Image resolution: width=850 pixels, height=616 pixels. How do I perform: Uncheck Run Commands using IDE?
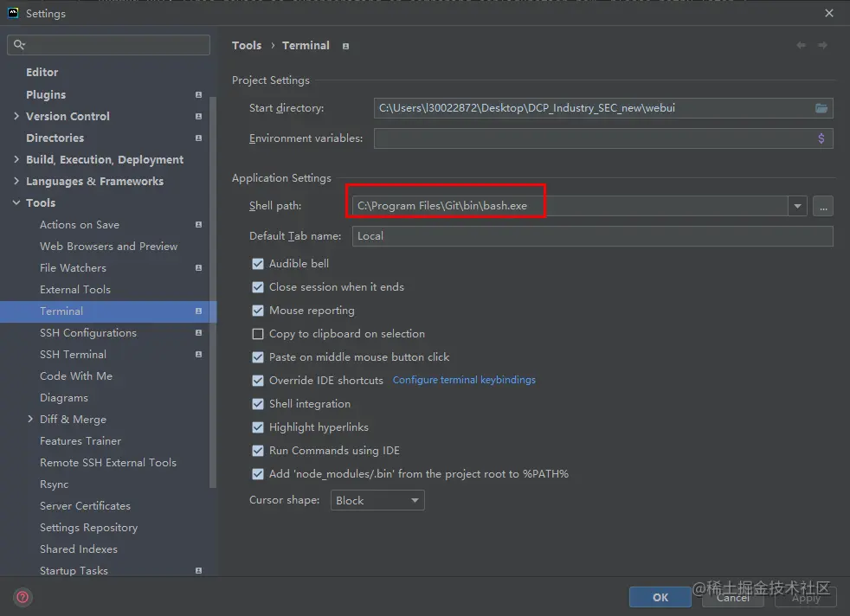[x=258, y=450]
